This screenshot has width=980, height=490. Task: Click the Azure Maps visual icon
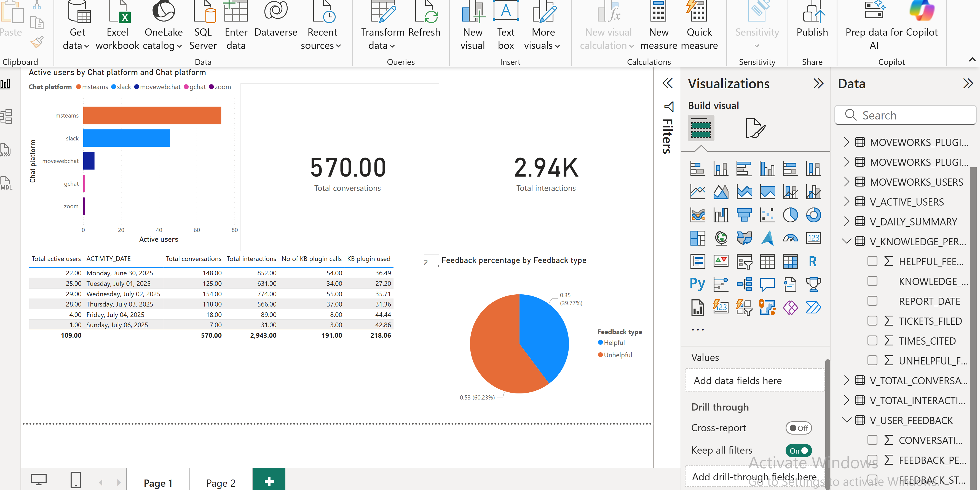(x=767, y=238)
